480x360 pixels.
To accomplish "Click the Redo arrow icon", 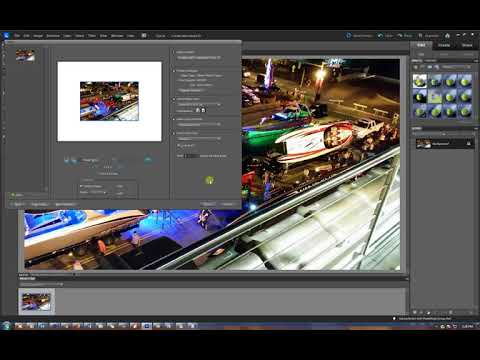I will tap(400, 36).
